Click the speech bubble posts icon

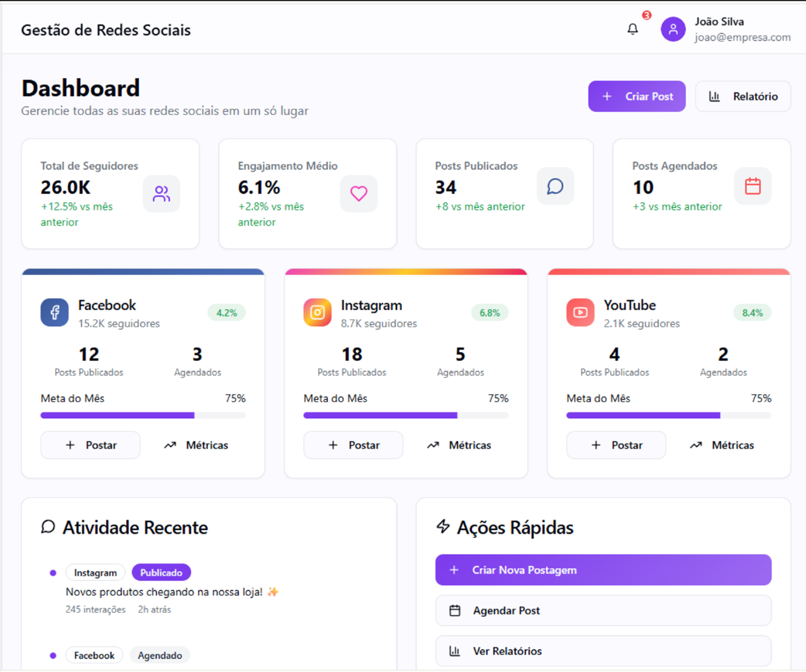coord(555,187)
